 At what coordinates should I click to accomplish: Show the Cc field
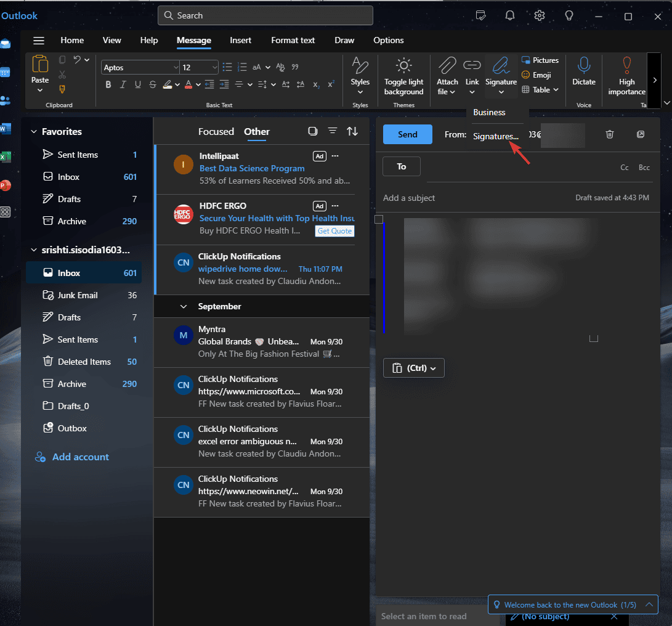625,168
